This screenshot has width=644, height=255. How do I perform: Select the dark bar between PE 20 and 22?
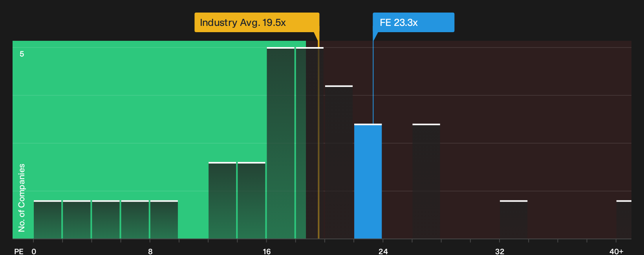point(339,162)
